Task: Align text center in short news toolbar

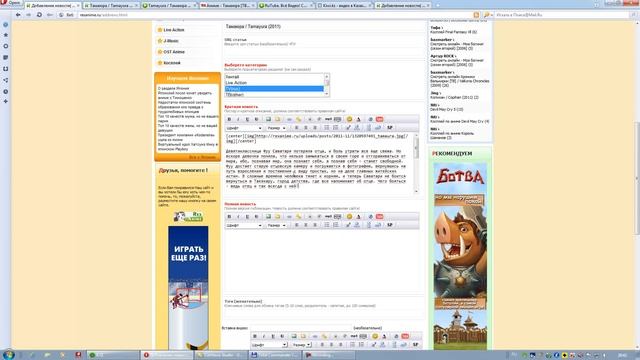Action: tap(306, 128)
